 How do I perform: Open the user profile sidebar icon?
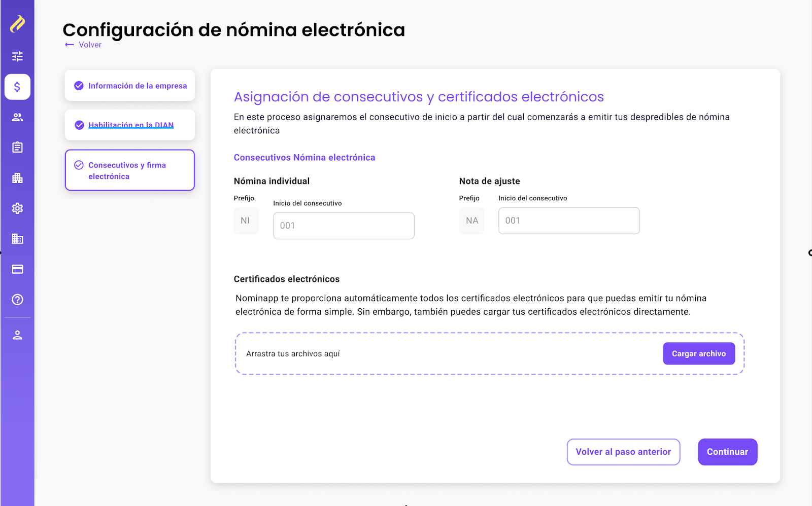pos(17,335)
